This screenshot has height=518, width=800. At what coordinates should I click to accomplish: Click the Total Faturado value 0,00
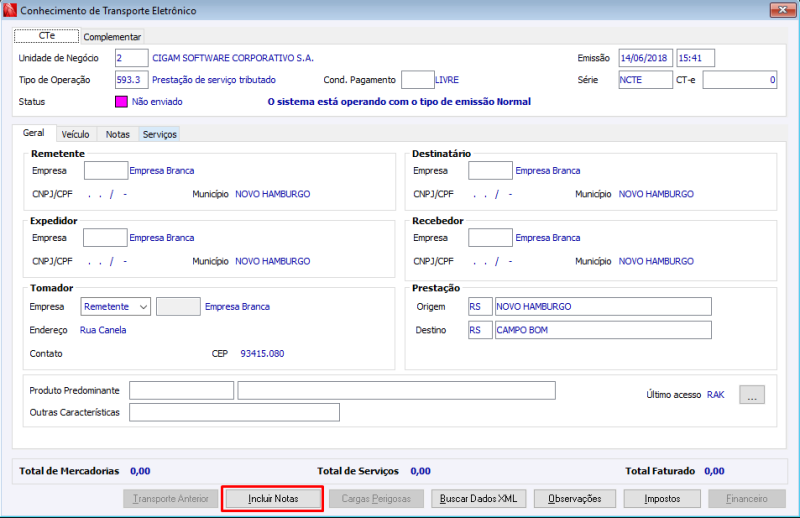(714, 471)
